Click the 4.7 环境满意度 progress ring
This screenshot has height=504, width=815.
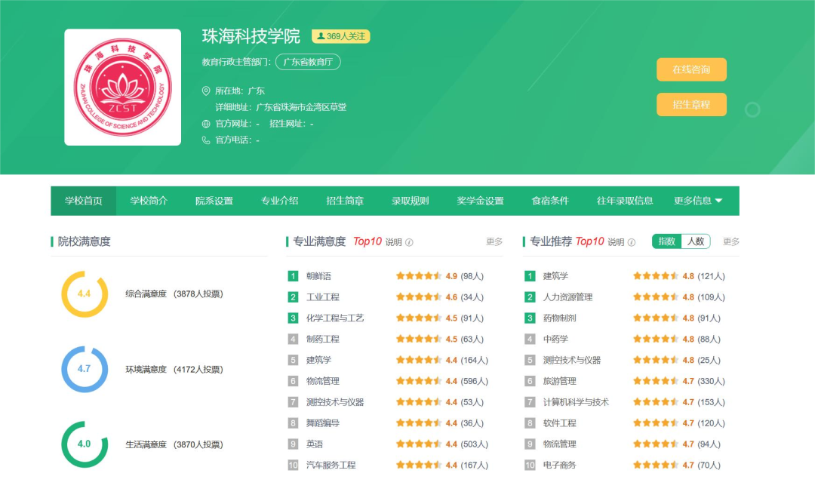84,367
